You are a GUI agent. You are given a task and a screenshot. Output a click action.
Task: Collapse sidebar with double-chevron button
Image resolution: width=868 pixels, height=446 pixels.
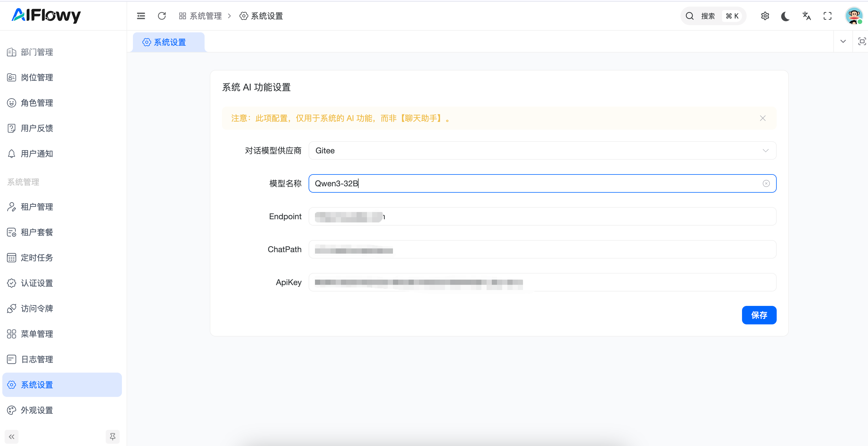point(12,436)
